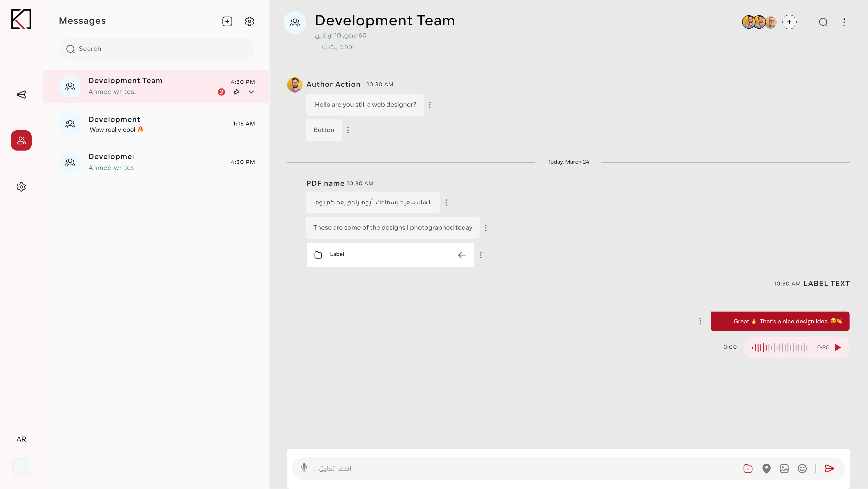Open chat header three-dot menu
The width and height of the screenshot is (868, 489).
844,22
